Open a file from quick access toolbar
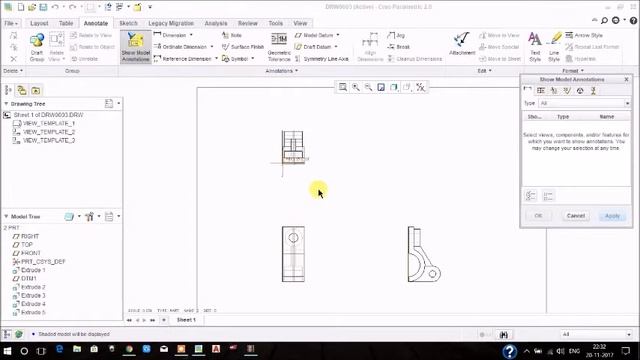Image resolution: width=640 pixels, height=360 pixels. pyautogui.click(x=32, y=7)
